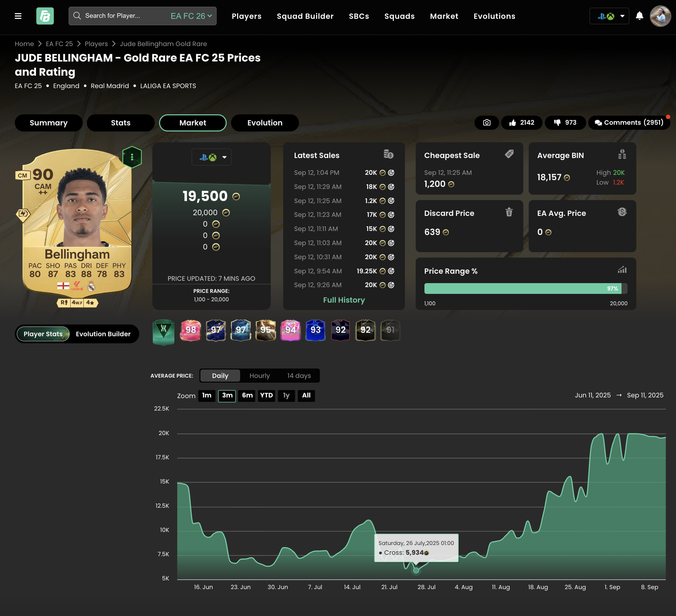Go to Home breadcrumb
The height and width of the screenshot is (616, 676).
coord(24,44)
